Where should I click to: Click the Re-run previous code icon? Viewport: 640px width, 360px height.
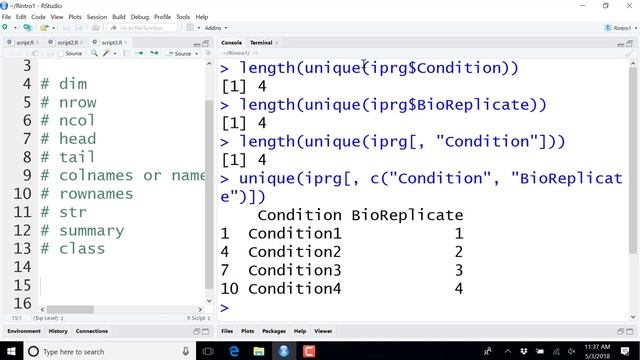pyautogui.click(x=154, y=53)
